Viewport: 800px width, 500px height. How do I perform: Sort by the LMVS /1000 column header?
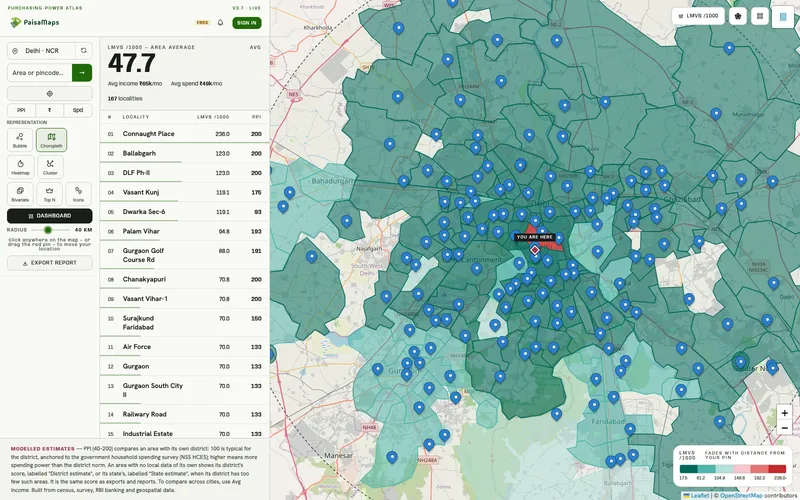213,117
